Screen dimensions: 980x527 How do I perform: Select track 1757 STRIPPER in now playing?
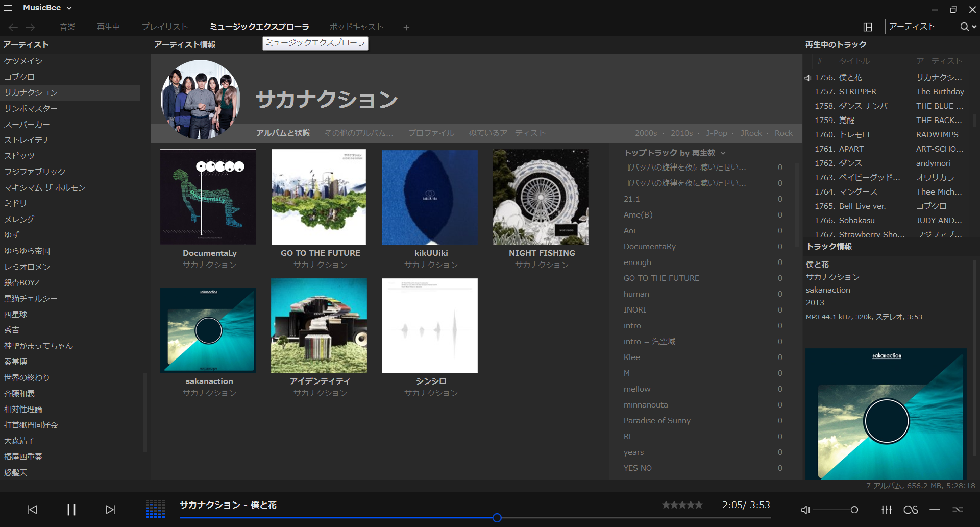coord(888,92)
